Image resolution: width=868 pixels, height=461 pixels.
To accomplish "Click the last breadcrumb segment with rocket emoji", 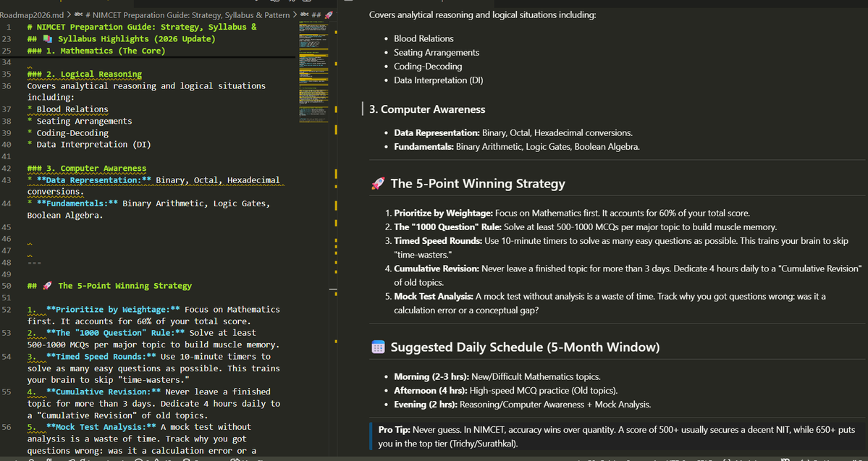I will pyautogui.click(x=322, y=15).
